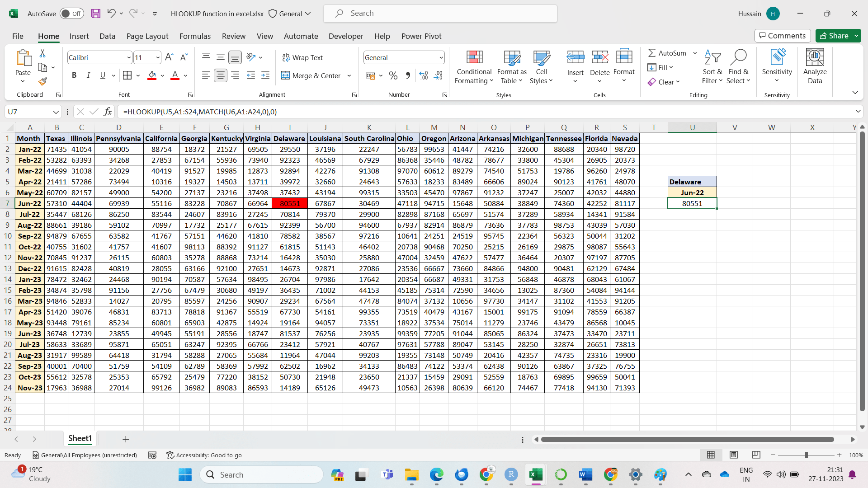Switch to the Page Layout tab
This screenshot has height=488, width=868.
click(x=147, y=36)
